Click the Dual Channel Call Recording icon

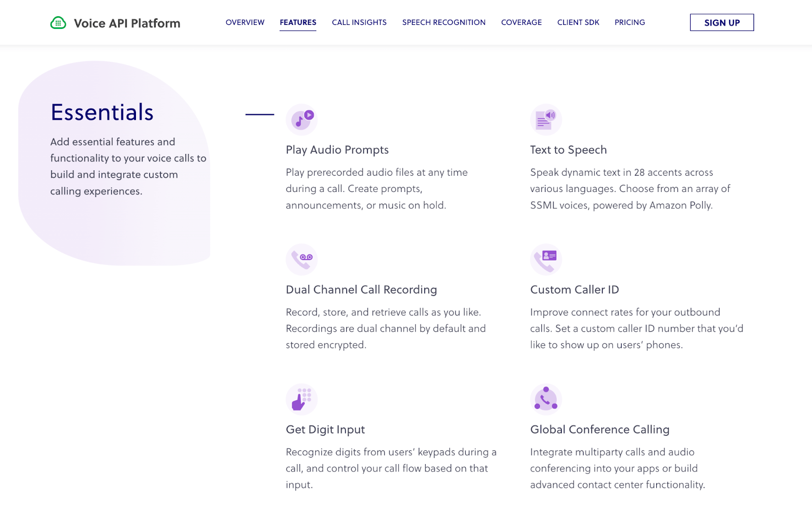(x=301, y=260)
